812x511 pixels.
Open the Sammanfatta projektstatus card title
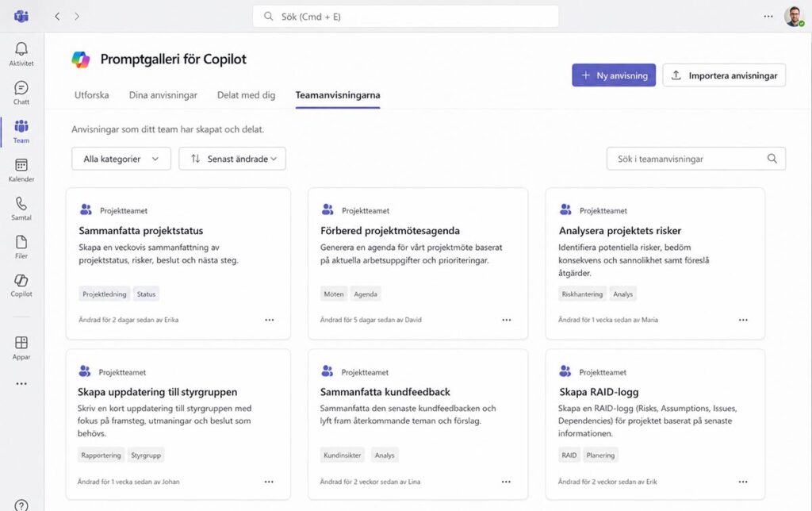click(x=141, y=231)
